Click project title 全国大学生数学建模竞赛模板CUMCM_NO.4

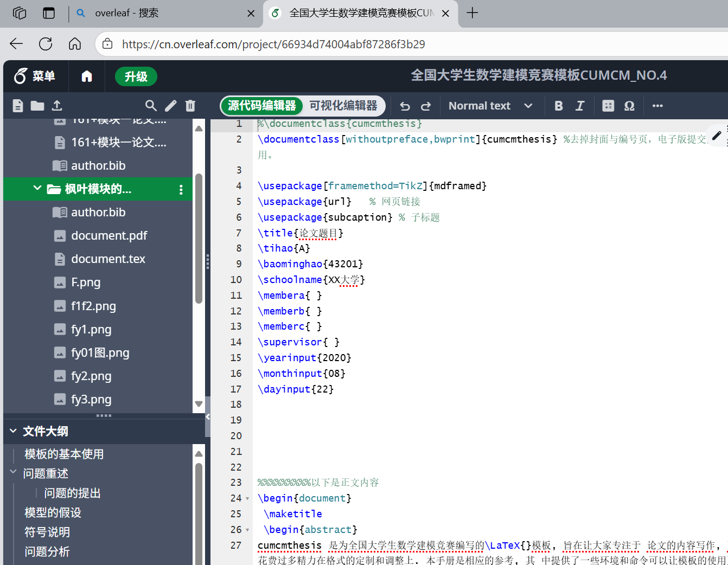539,75
